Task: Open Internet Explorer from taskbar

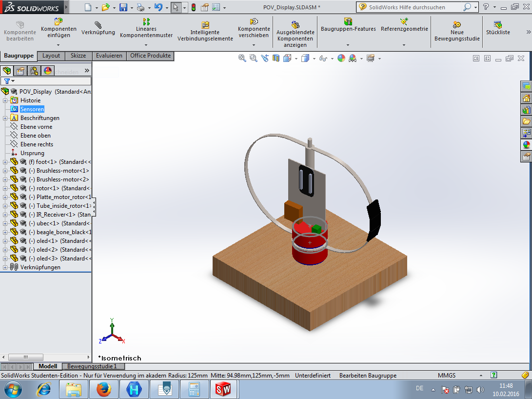Action: [x=43, y=390]
